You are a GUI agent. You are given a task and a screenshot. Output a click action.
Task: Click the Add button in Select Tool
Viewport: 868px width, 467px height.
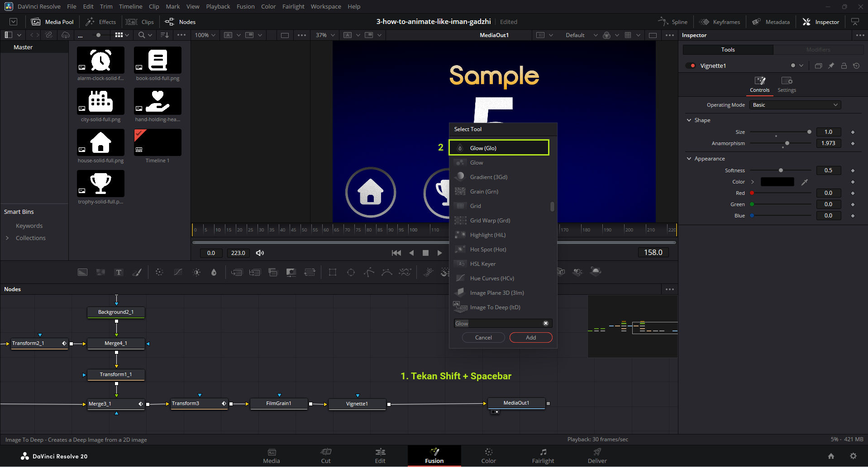(x=530, y=338)
